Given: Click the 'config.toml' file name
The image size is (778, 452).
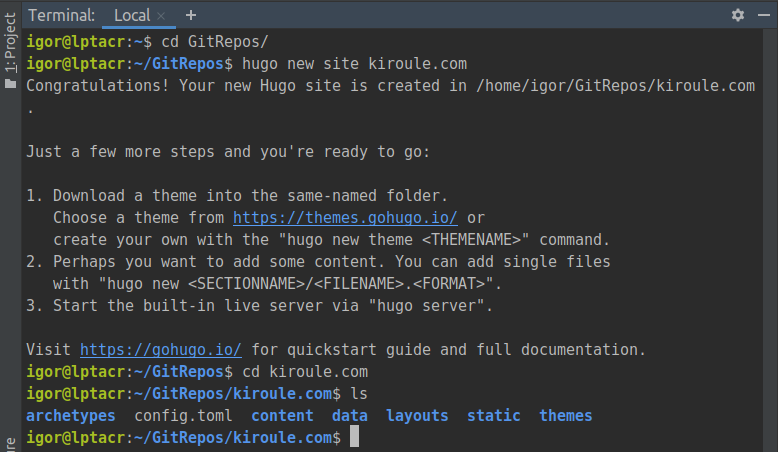Looking at the screenshot, I should (x=183, y=416).
